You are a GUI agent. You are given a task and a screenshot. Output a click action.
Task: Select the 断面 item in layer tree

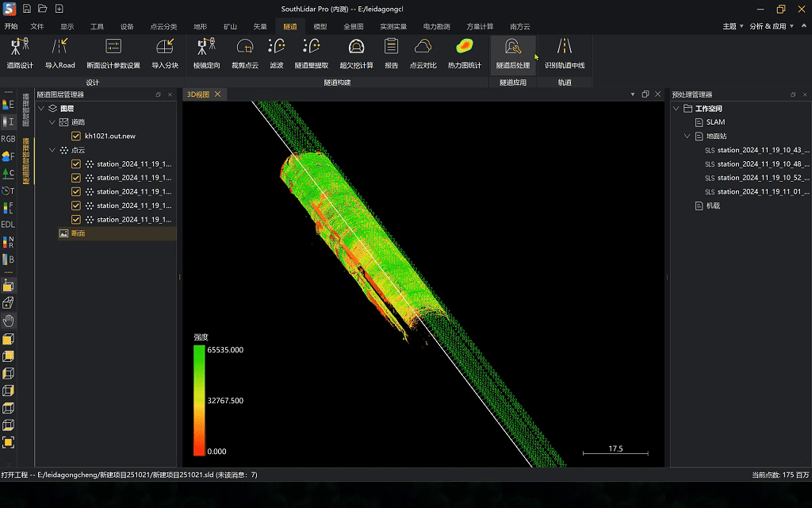point(78,233)
